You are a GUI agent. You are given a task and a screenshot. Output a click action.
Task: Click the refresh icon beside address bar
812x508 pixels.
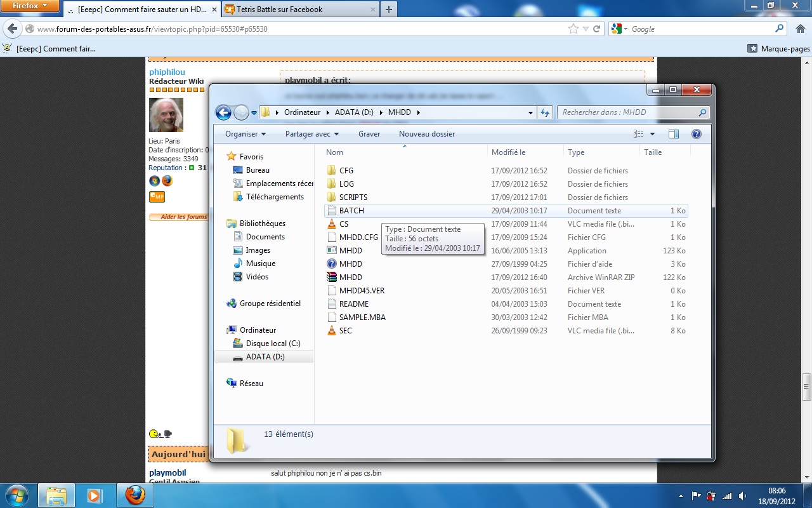tap(544, 112)
